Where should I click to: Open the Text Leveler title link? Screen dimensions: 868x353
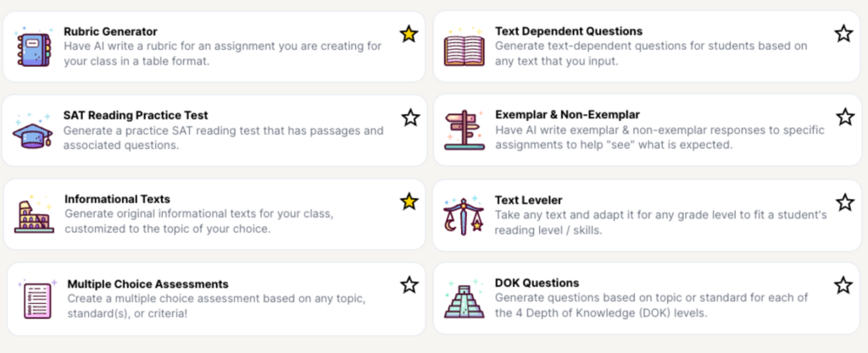point(529,200)
